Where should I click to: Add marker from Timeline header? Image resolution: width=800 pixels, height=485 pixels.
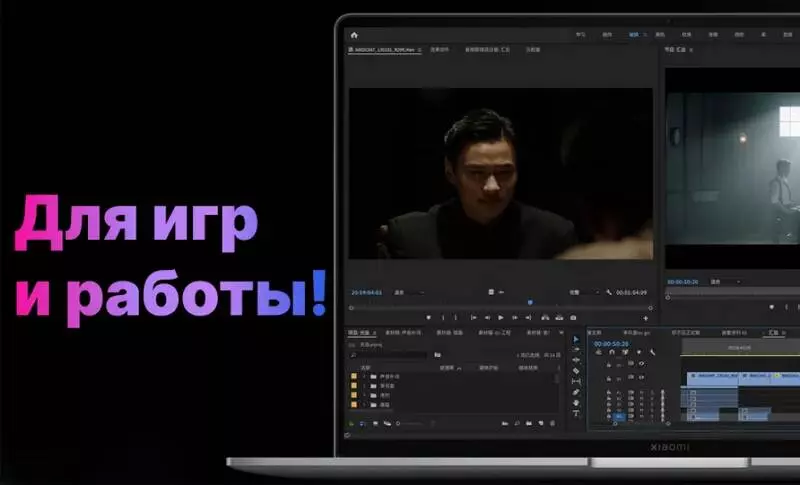click(639, 352)
